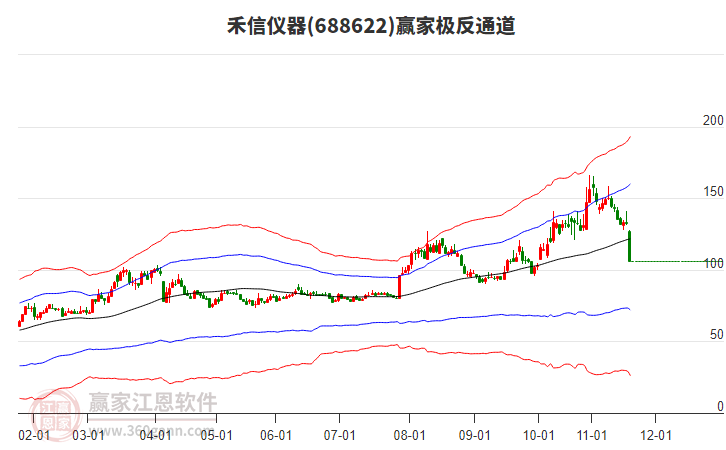Click the 200 price axis label
Image resolution: width=726 pixels, height=450 pixels.
pyautogui.click(x=713, y=120)
